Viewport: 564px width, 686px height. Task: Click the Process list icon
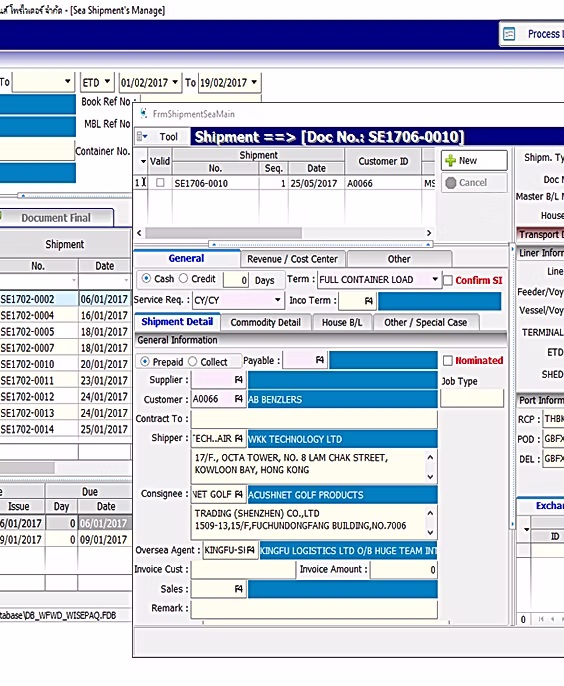509,34
